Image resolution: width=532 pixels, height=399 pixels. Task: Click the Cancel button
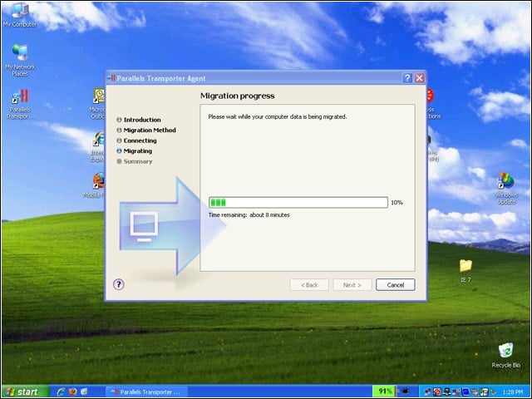[396, 285]
